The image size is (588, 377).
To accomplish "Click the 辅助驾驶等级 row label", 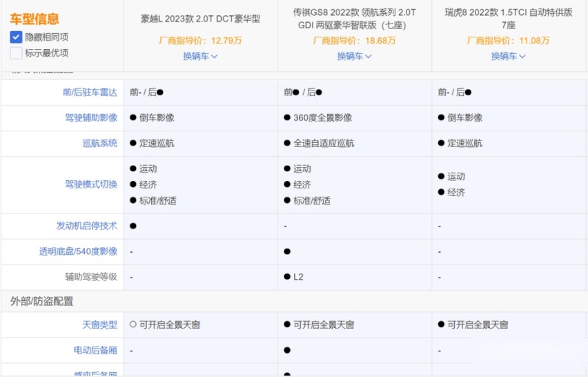I will pyautogui.click(x=91, y=277).
